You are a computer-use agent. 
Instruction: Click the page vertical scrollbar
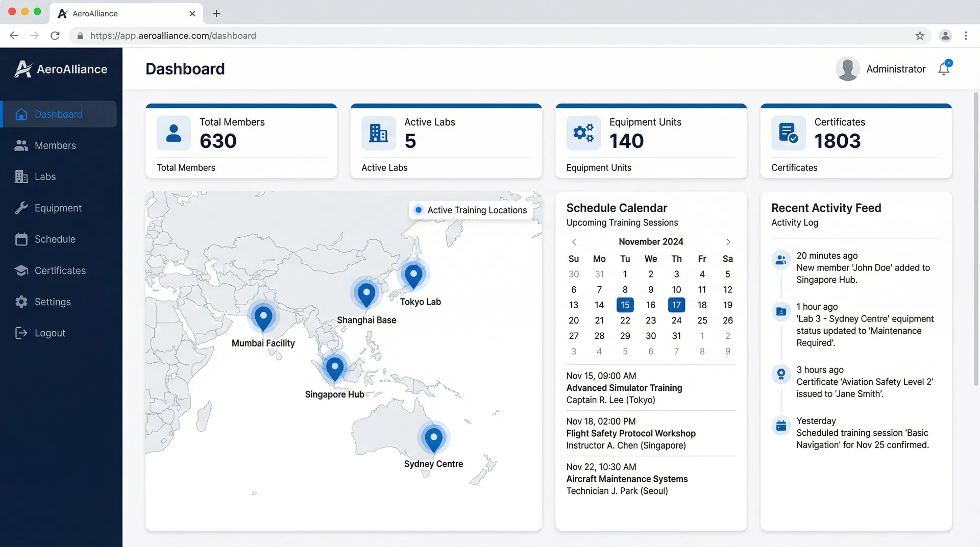[976, 240]
